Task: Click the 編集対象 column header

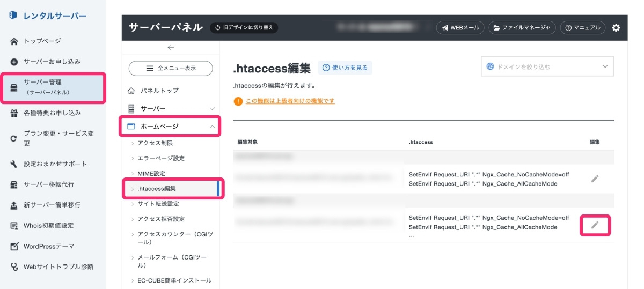Action: point(248,142)
